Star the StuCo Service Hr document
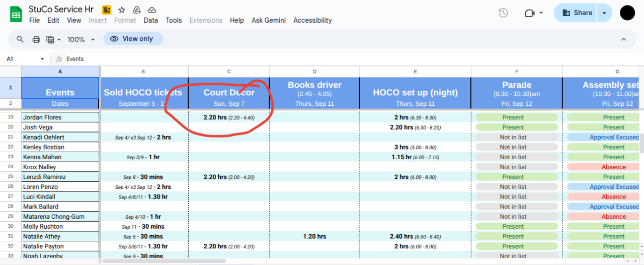The height and width of the screenshot is (265, 644). pyautogui.click(x=121, y=10)
